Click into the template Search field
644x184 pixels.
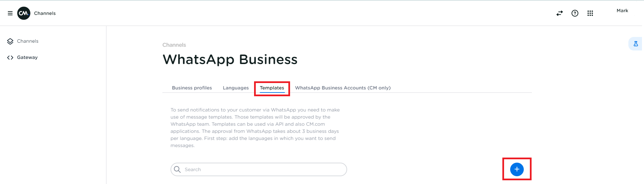point(262,169)
